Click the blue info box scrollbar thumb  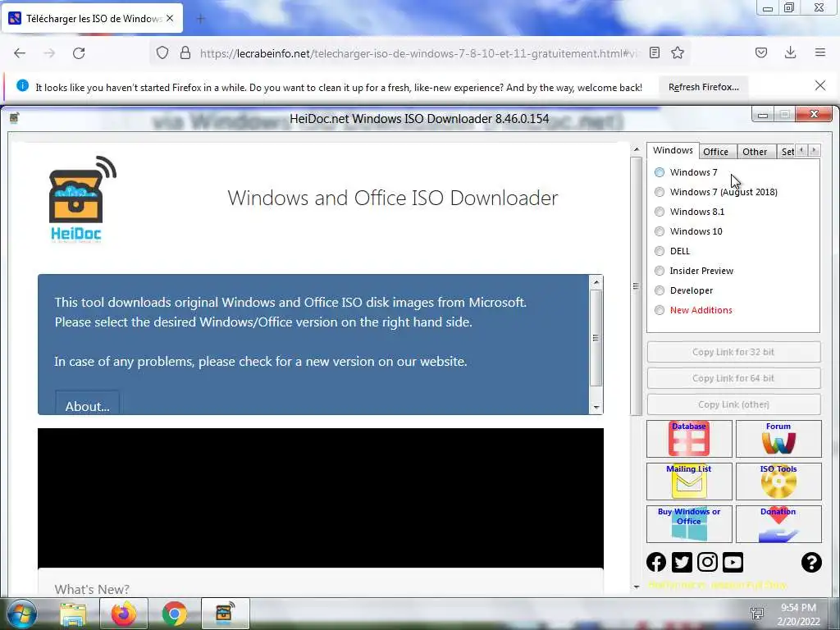[x=596, y=338]
